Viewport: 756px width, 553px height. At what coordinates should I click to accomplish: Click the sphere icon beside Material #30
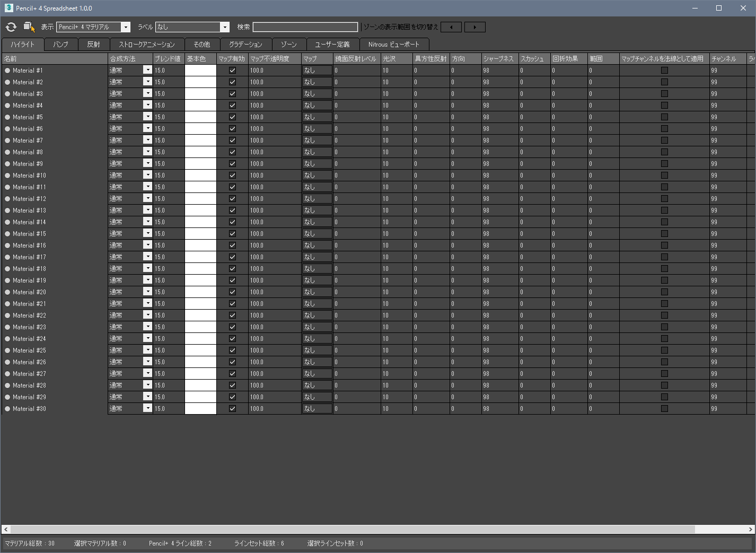pyautogui.click(x=7, y=408)
